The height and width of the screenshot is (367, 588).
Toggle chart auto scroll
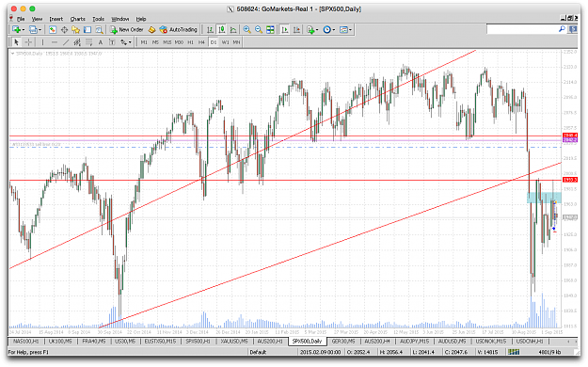tap(285, 30)
